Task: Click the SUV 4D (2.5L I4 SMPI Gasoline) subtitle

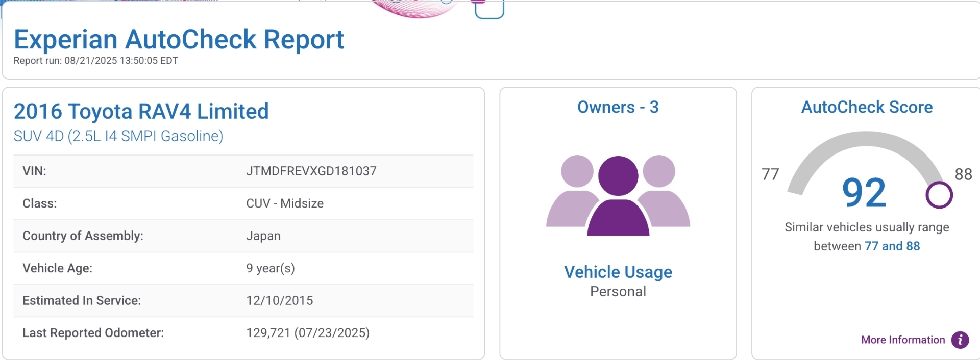Action: [x=118, y=136]
